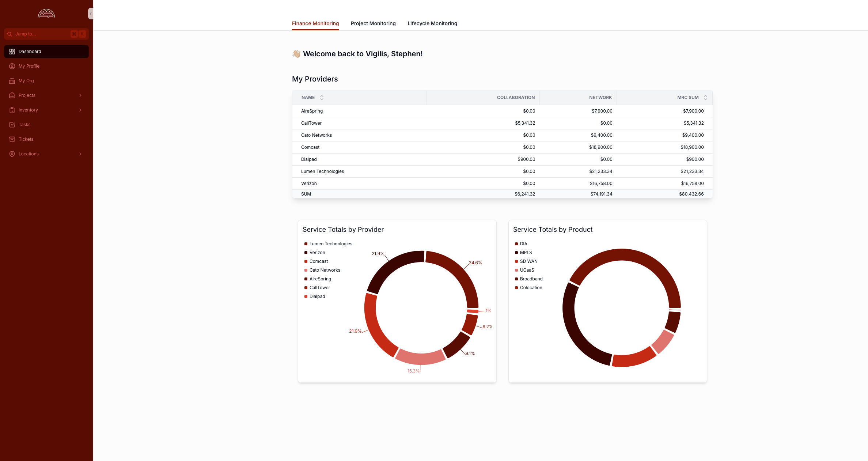
Task: Open Tickets from the sidebar
Action: point(26,139)
